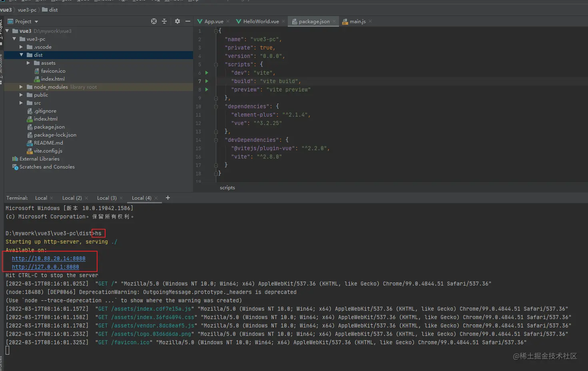588x371 pixels.
Task: Fold the scripts block in editor gutter
Action: [216, 64]
